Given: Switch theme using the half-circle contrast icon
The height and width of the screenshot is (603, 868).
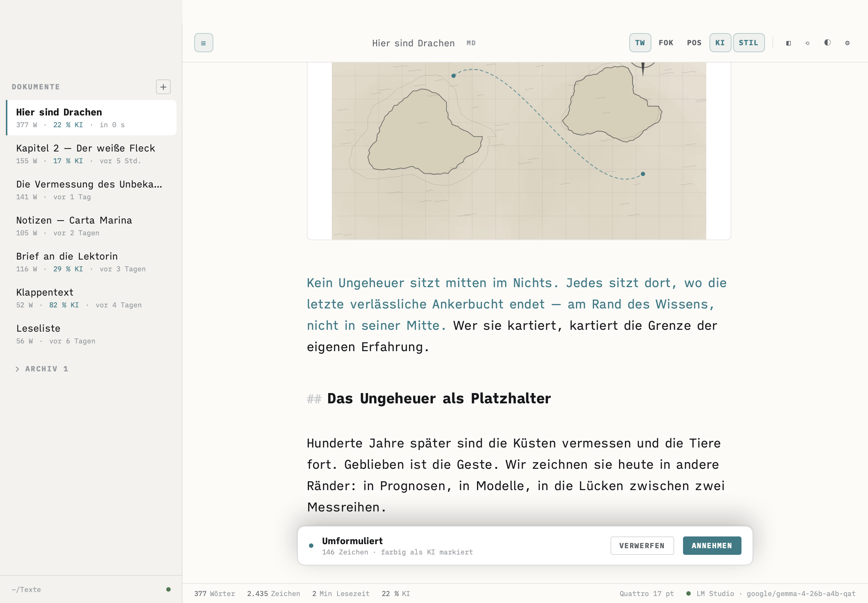Looking at the screenshot, I should [x=827, y=43].
